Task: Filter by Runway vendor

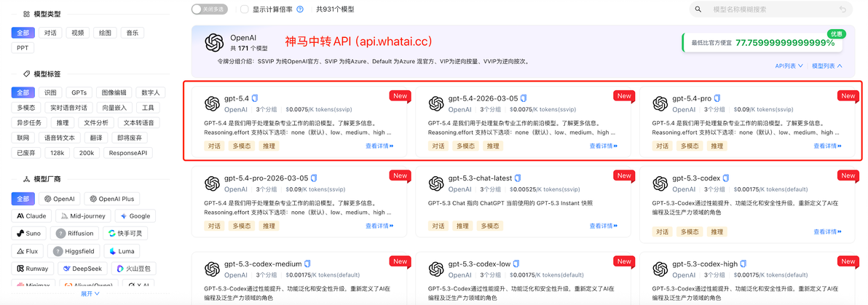Action: (33, 269)
